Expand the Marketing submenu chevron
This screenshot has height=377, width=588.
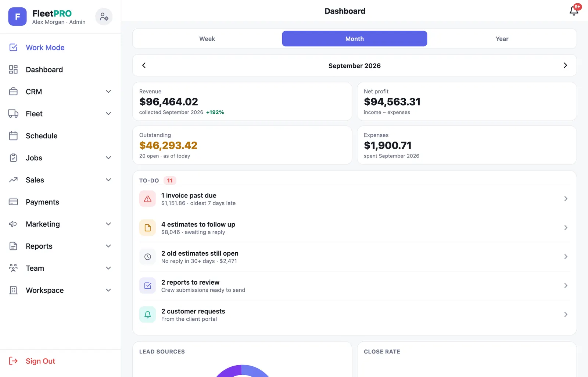(108, 224)
